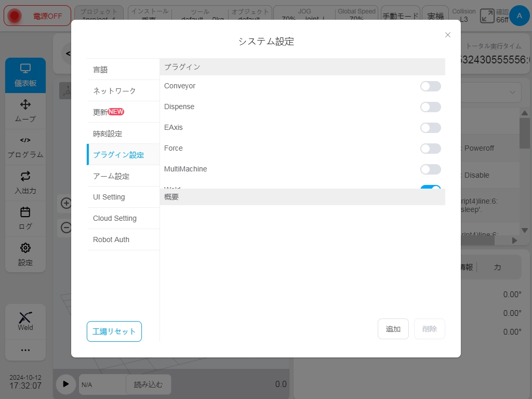Viewport: 532px width, 399px height.
Task: Click the Conveyor plugin name
Action: (x=180, y=86)
